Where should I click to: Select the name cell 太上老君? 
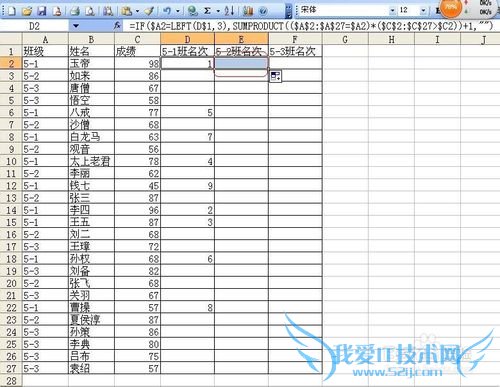click(91, 161)
